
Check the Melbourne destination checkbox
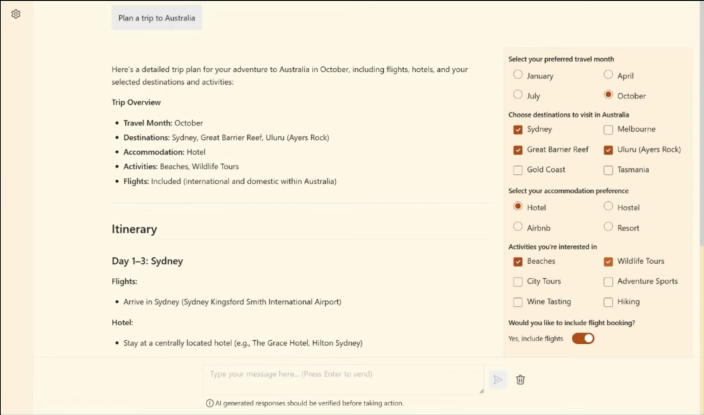point(609,129)
